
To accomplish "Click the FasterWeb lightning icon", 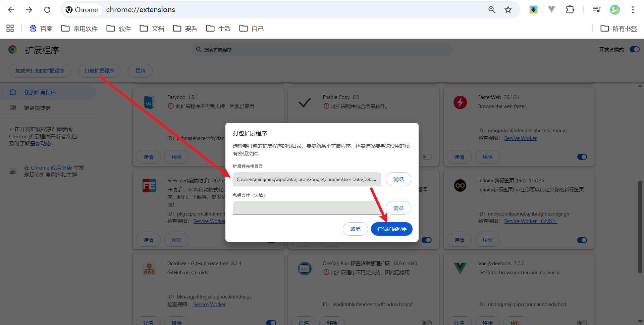I will 460,102.
